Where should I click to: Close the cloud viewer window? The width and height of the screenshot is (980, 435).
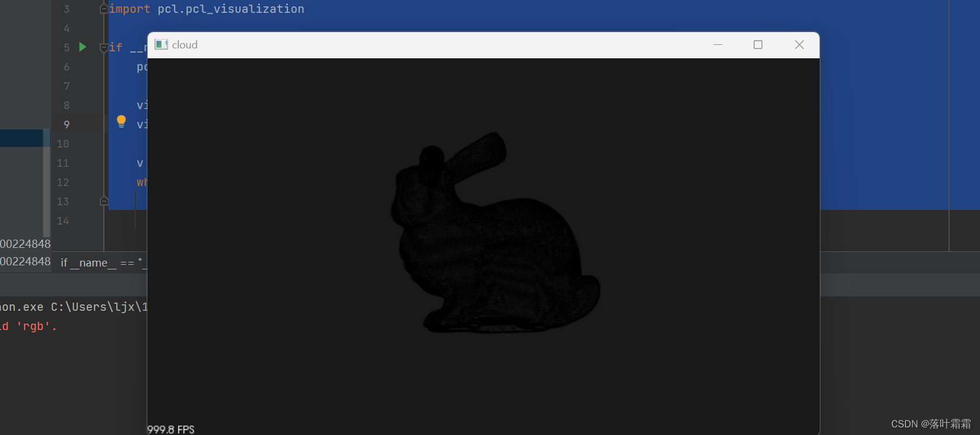click(x=799, y=45)
